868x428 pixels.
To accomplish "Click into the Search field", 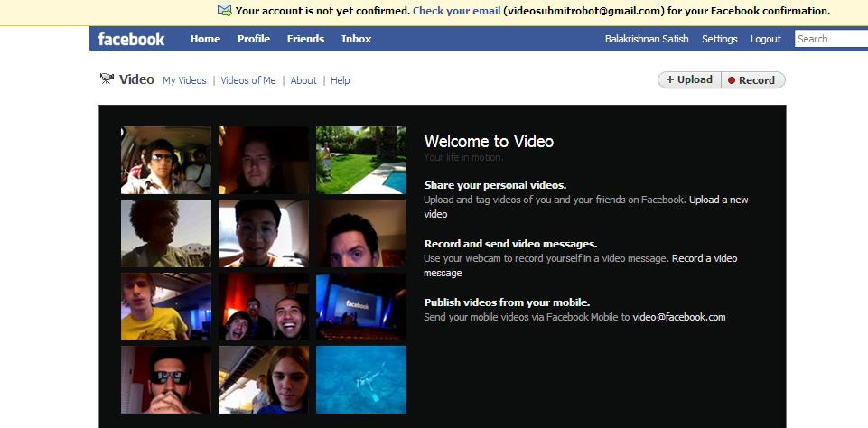I will click(832, 39).
